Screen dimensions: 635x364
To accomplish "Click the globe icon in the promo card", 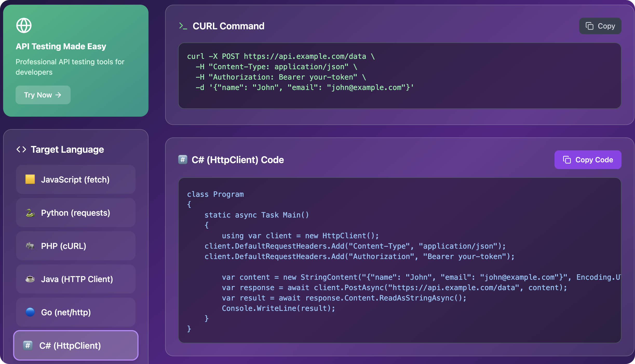I will click(24, 25).
